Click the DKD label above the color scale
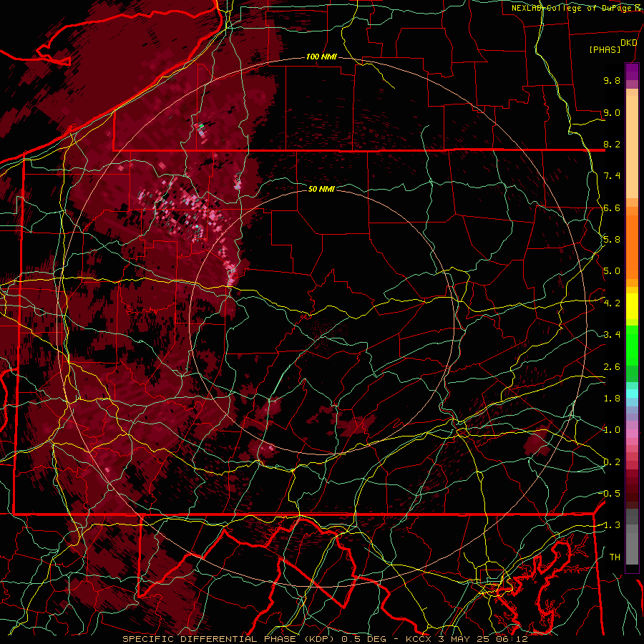This screenshot has height=644, width=644. tap(629, 43)
